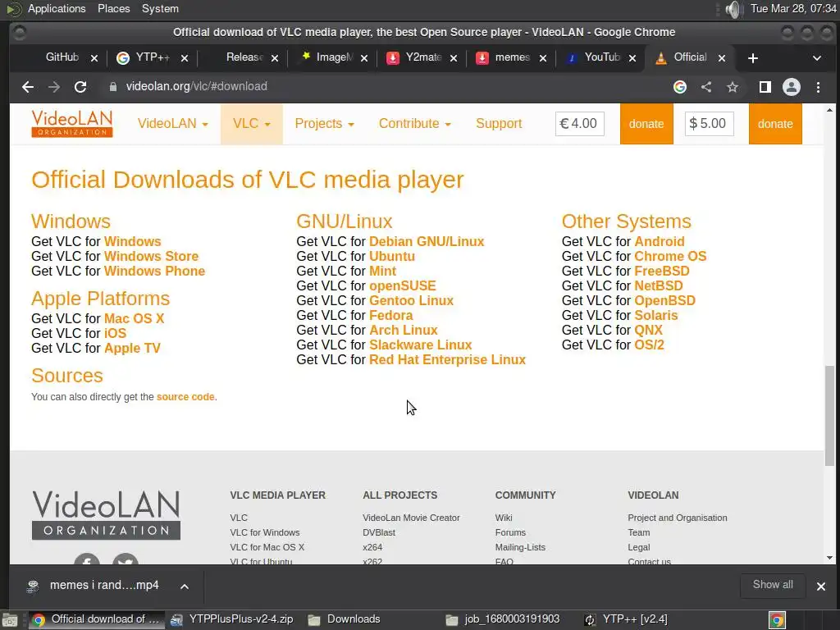
Task: Open the System menu
Action: (x=160, y=9)
